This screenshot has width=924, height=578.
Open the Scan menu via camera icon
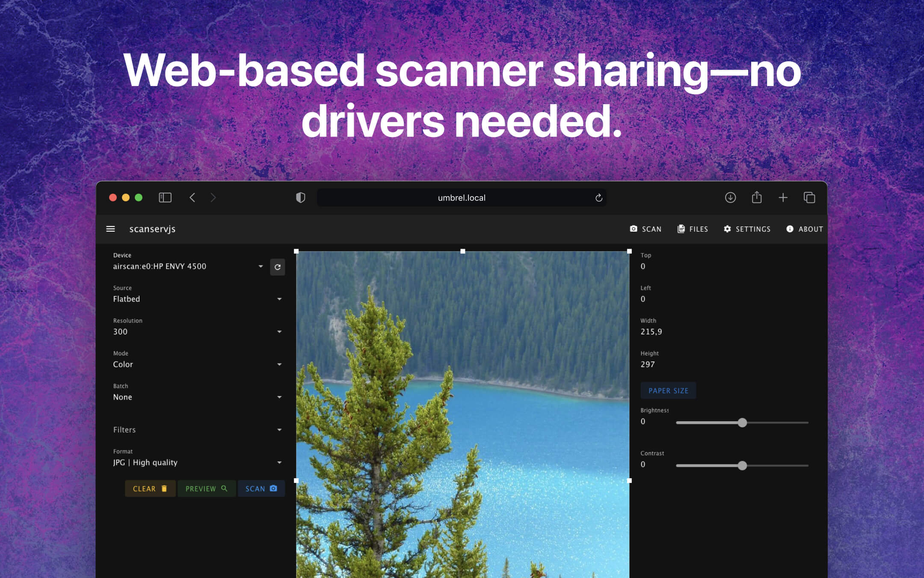point(634,229)
